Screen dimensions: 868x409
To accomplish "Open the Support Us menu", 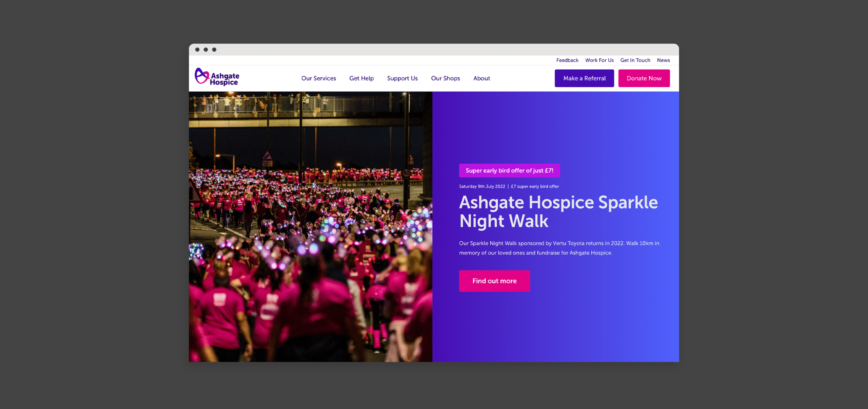I will (402, 78).
